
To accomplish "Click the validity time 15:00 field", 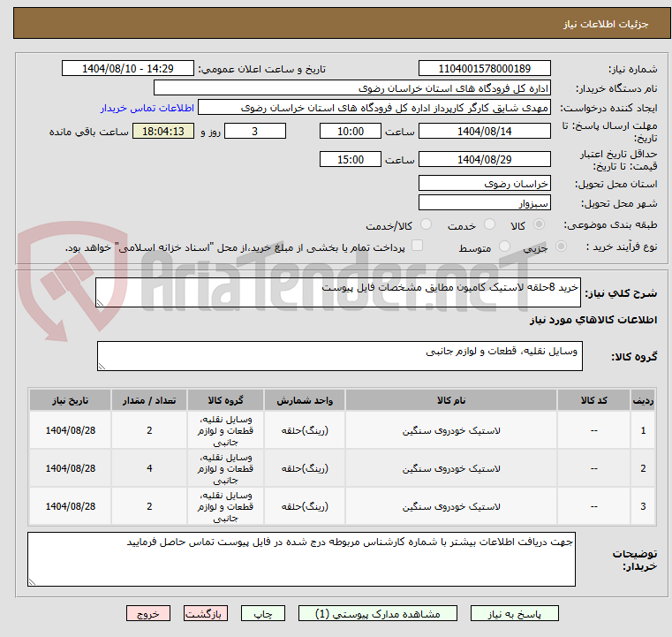I will (x=351, y=159).
